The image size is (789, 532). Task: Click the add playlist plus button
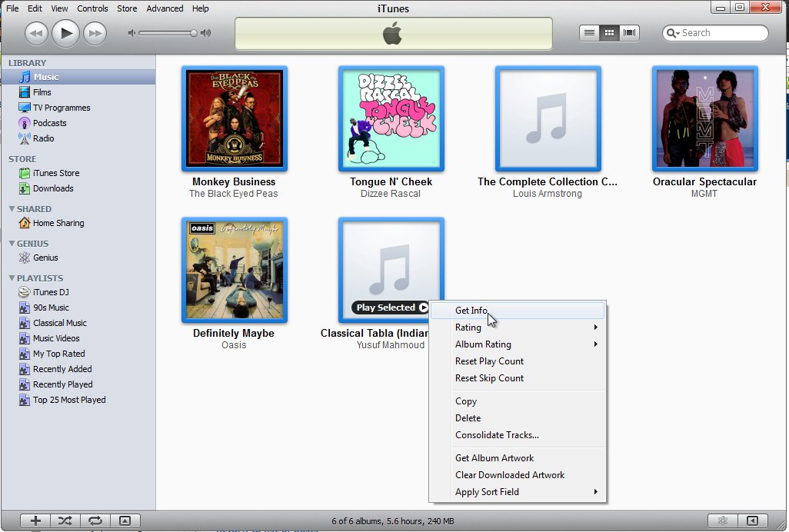(35, 521)
